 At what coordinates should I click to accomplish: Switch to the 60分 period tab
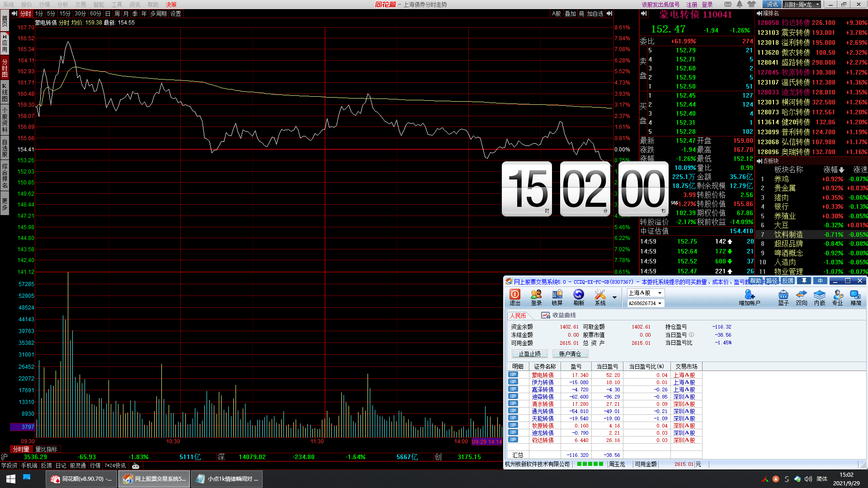tap(95, 14)
